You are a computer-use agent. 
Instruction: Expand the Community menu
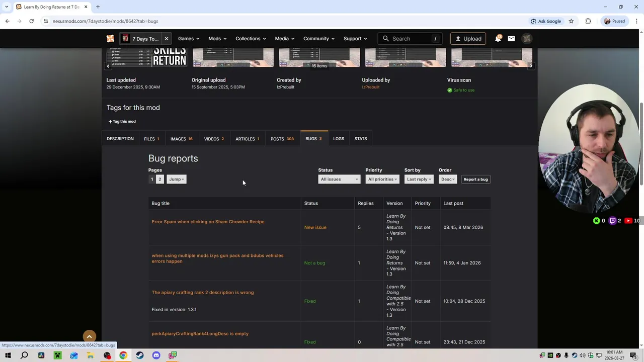319,39
